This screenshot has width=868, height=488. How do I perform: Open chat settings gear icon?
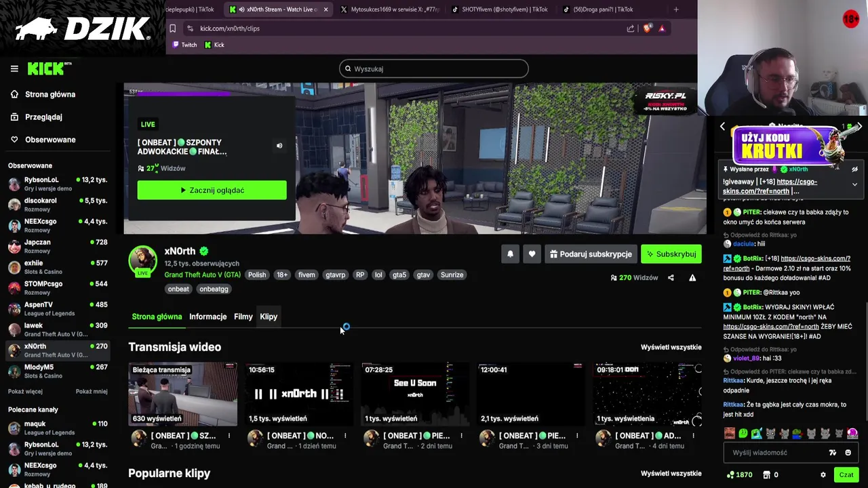[823, 475]
